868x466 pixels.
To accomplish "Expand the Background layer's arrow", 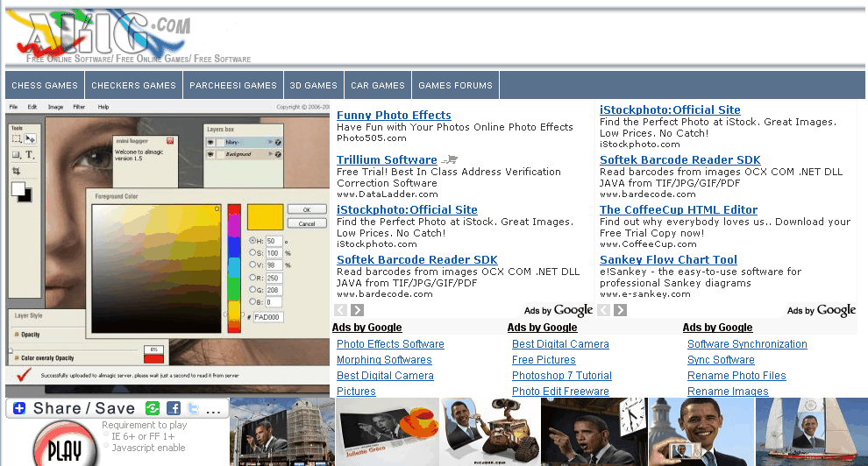I will (271, 155).
